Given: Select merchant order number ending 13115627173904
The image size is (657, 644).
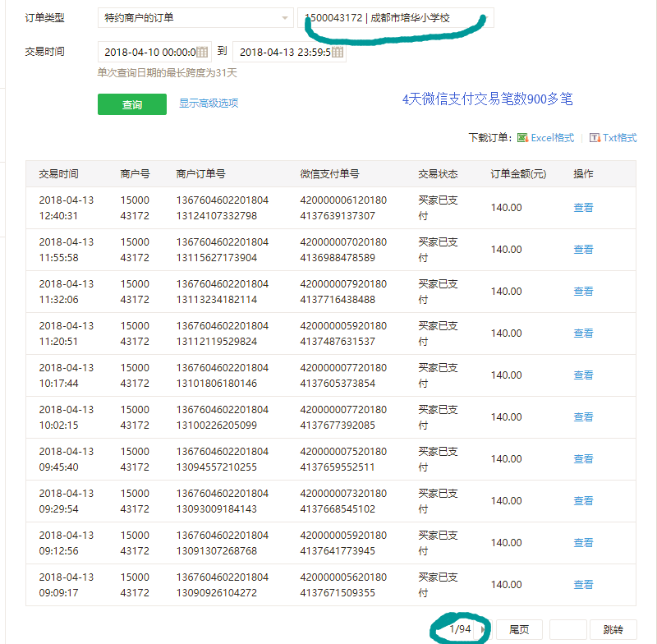Looking at the screenshot, I should [x=222, y=250].
